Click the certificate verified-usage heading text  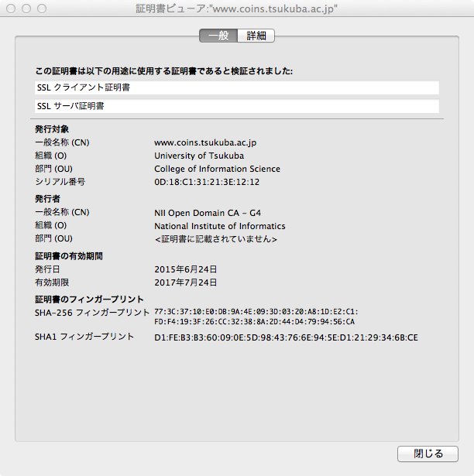coord(164,71)
